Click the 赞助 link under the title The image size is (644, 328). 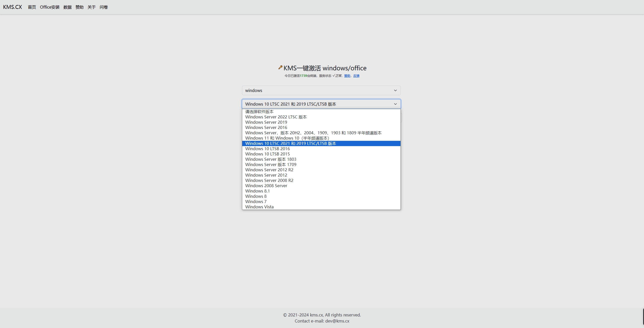pyautogui.click(x=347, y=76)
